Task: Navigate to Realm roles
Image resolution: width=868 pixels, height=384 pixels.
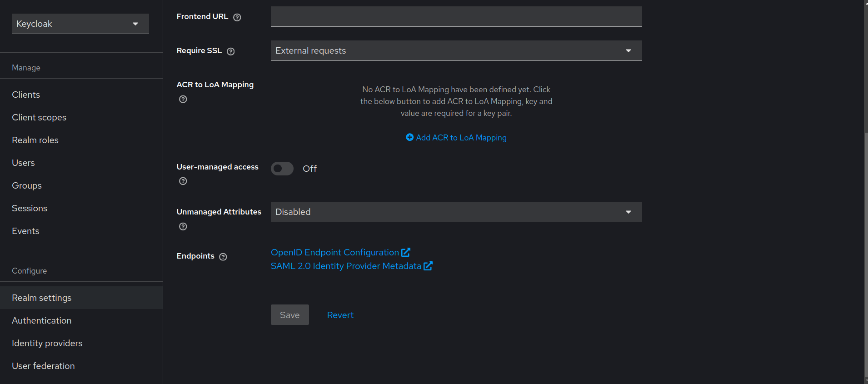Action: click(81, 140)
